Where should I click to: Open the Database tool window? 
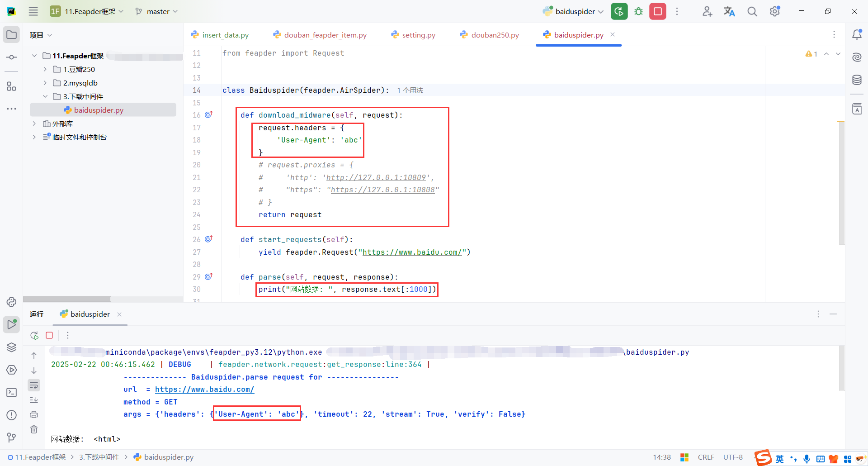[x=857, y=80]
